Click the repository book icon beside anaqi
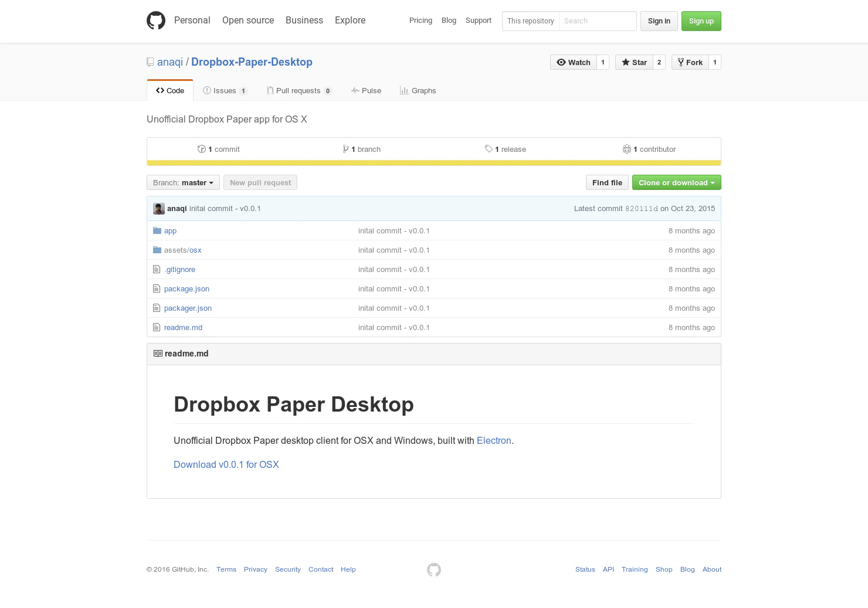 click(x=150, y=62)
